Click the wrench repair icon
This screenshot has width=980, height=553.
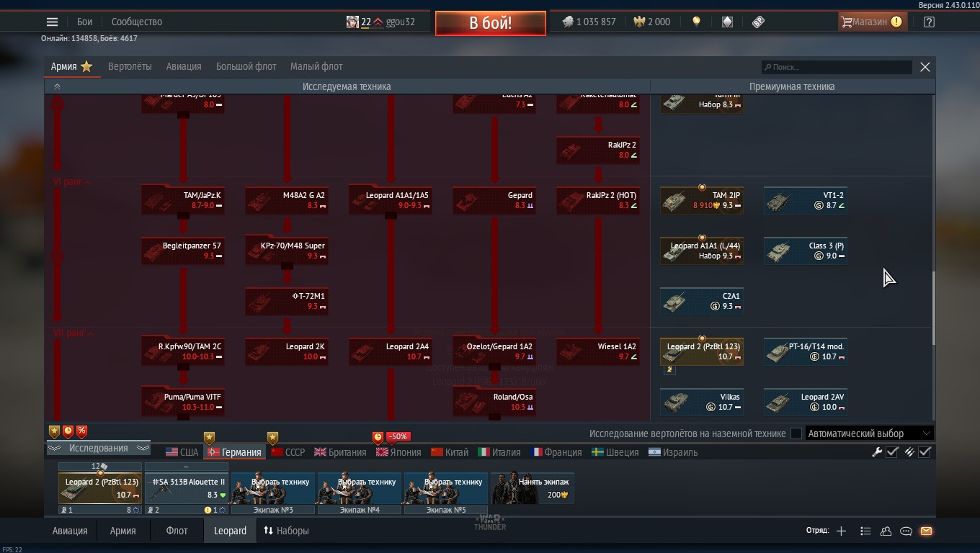(877, 452)
